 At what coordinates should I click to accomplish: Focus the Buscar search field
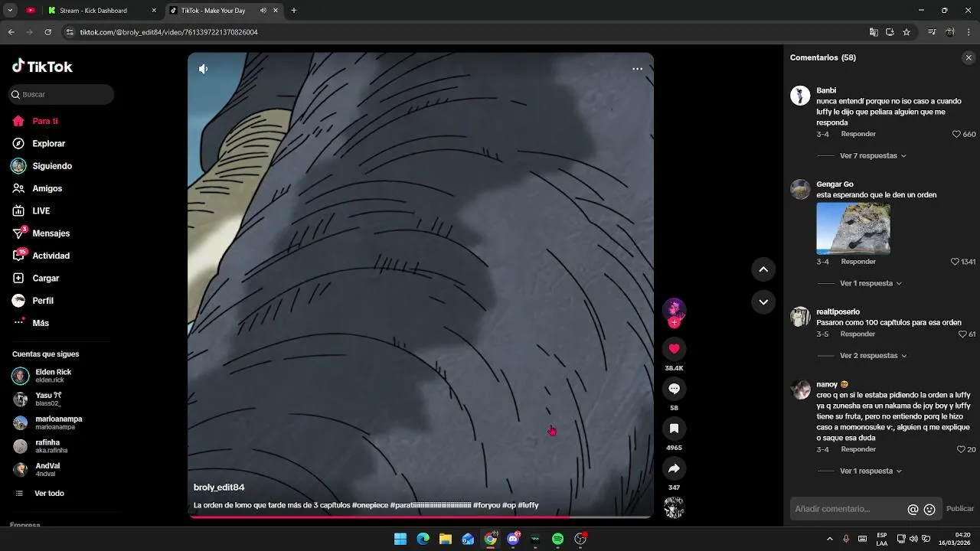pyautogui.click(x=61, y=94)
